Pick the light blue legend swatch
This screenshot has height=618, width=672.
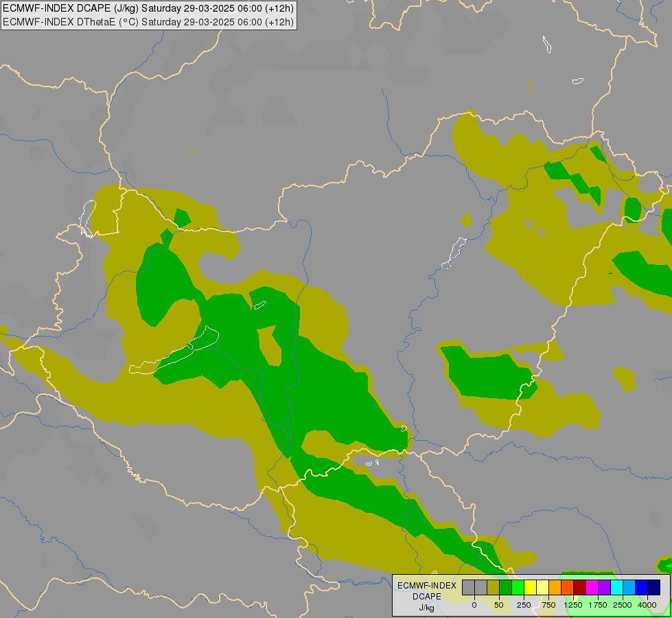click(629, 587)
